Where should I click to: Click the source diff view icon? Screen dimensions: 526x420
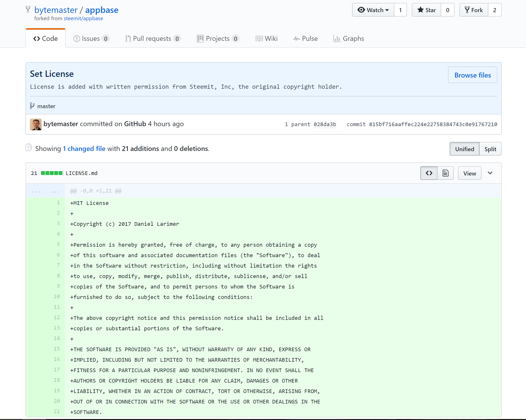(429, 173)
